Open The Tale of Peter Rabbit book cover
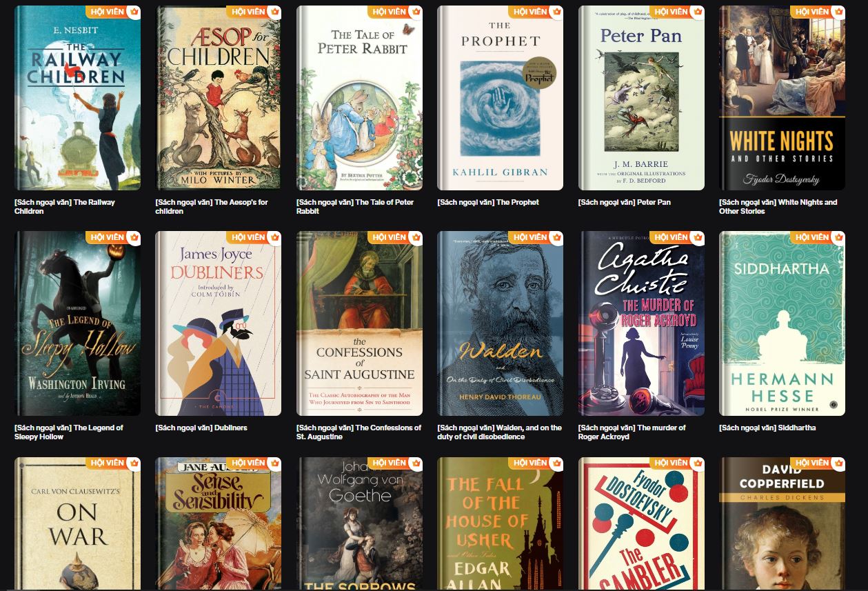The width and height of the screenshot is (868, 591). coord(359,98)
